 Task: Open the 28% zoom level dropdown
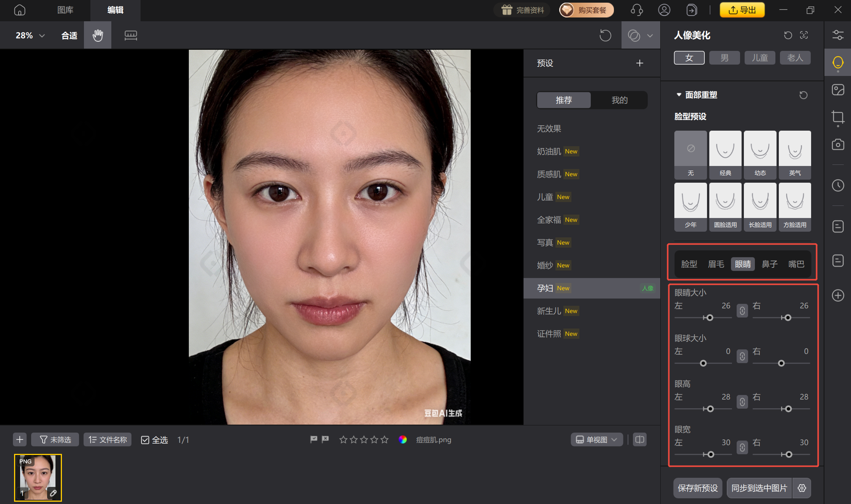30,35
